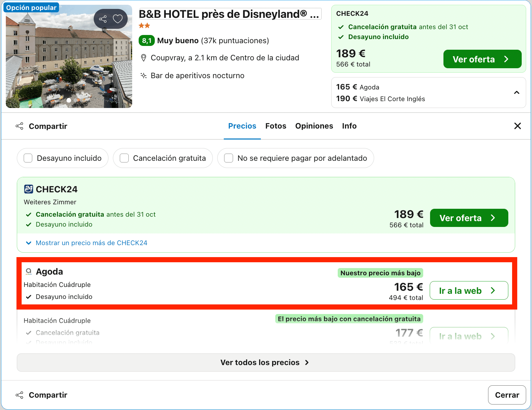Click Ver oferta in CHECK24 price row

click(x=469, y=218)
